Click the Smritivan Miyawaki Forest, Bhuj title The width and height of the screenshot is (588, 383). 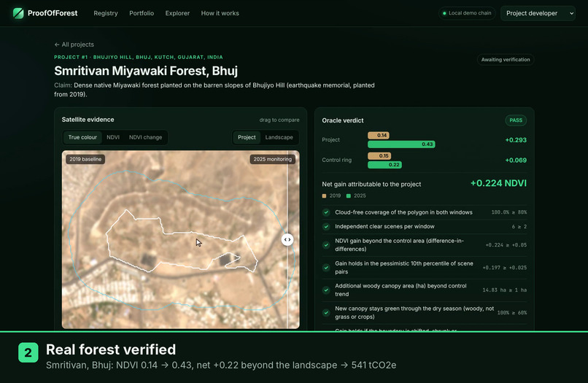coord(146,71)
